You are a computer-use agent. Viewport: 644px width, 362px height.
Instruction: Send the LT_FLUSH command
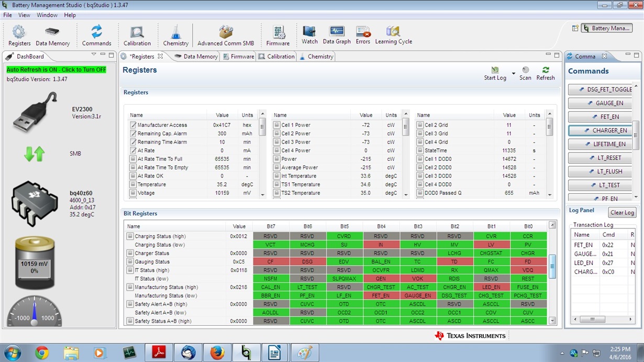pos(601,171)
